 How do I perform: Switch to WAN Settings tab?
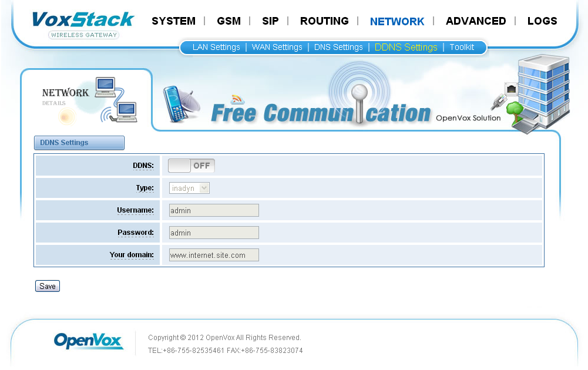click(277, 47)
